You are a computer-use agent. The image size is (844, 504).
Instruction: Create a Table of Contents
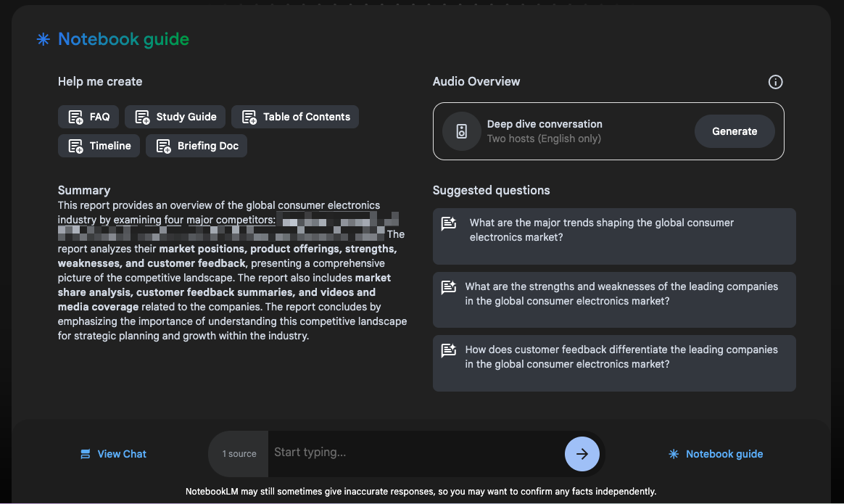point(295,117)
